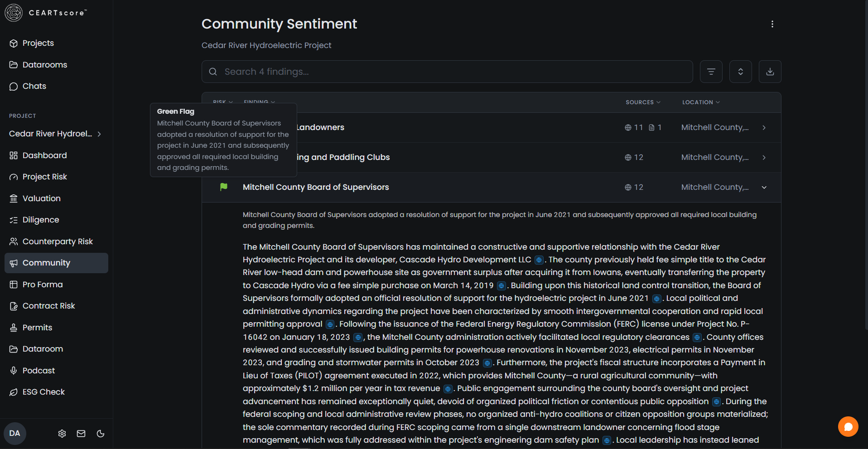Open the source citation after Cascade Hydro Development LLC

click(x=539, y=260)
